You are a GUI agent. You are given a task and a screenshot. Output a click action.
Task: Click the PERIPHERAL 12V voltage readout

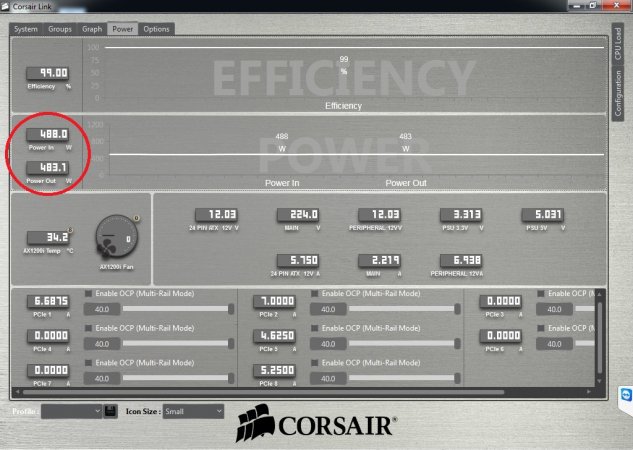coord(379,215)
